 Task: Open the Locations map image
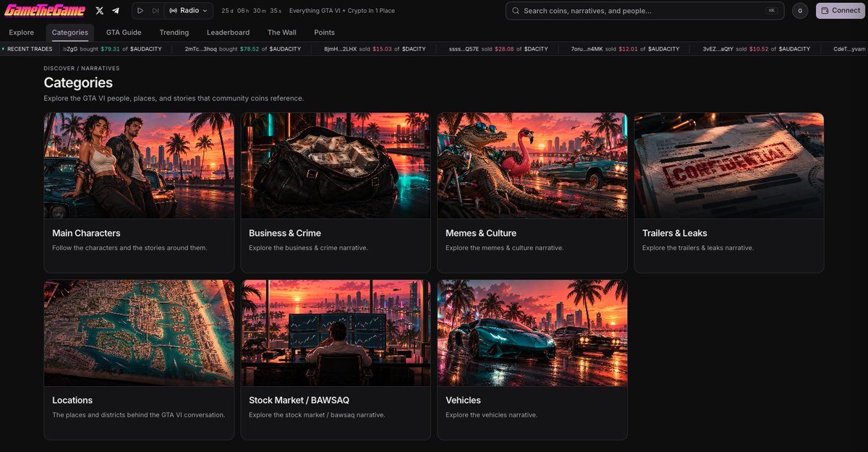tap(139, 333)
